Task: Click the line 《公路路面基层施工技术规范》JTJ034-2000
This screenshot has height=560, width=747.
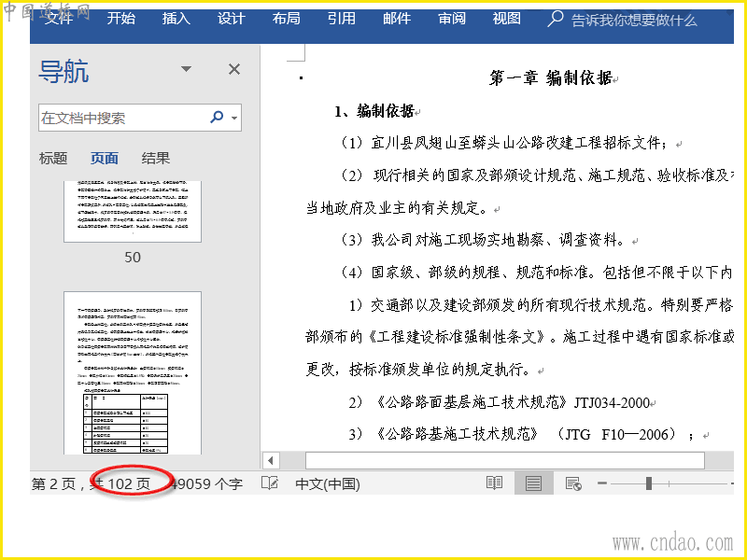Action: [499, 402]
